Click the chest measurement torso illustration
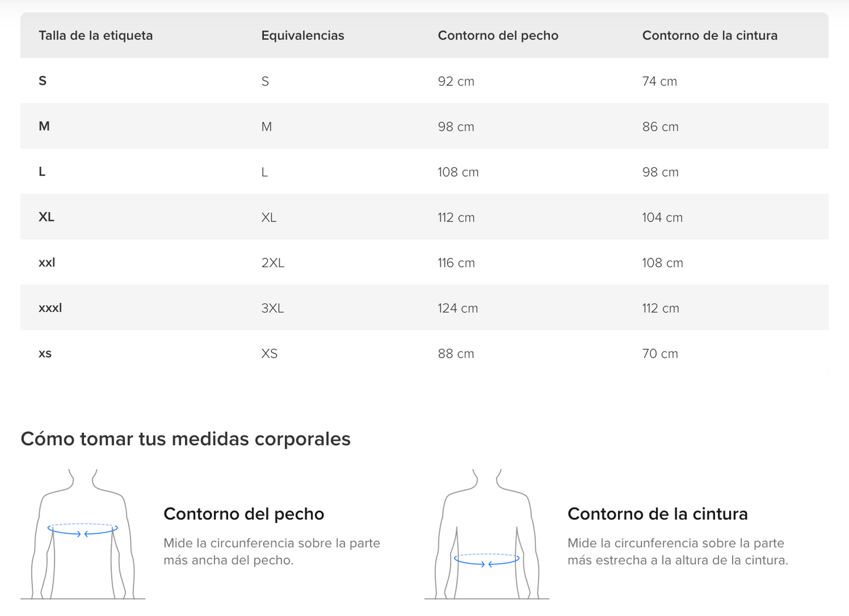Image resolution: width=849 pixels, height=616 pixels. [82, 534]
